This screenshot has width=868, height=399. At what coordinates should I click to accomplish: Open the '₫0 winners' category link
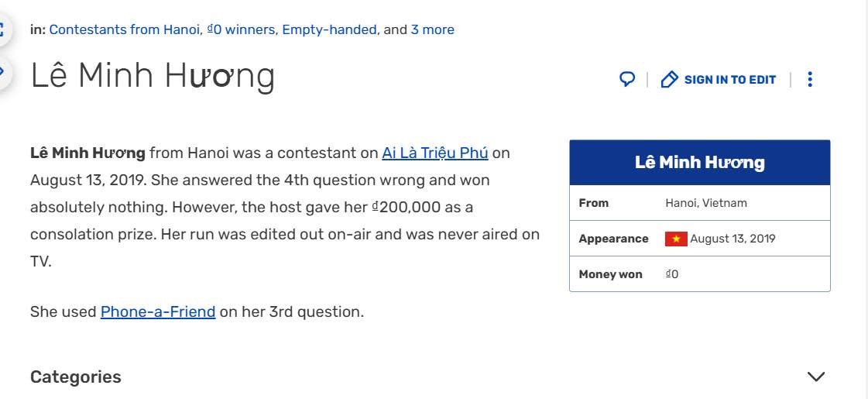(240, 29)
